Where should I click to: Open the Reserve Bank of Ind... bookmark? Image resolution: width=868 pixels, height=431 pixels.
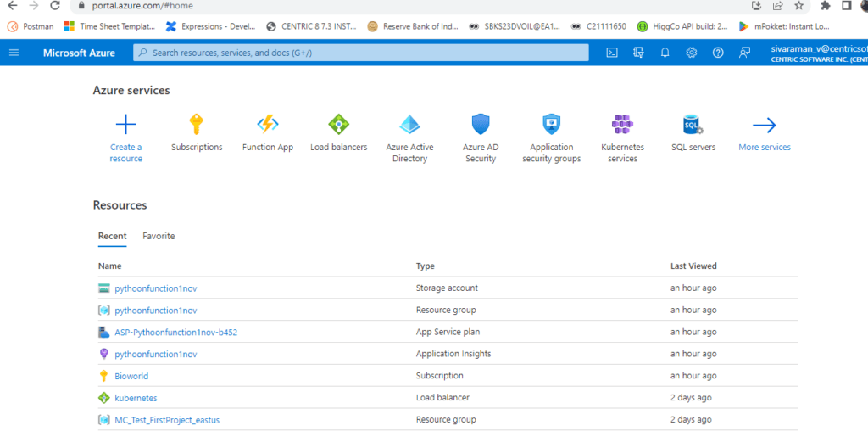click(x=413, y=26)
